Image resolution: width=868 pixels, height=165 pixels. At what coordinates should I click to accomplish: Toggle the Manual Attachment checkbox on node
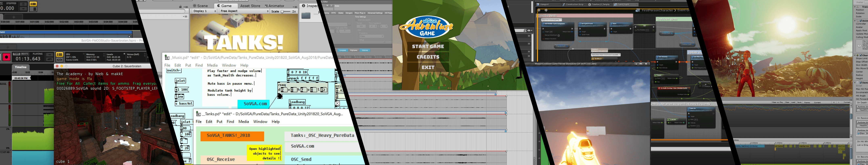[558, 35]
